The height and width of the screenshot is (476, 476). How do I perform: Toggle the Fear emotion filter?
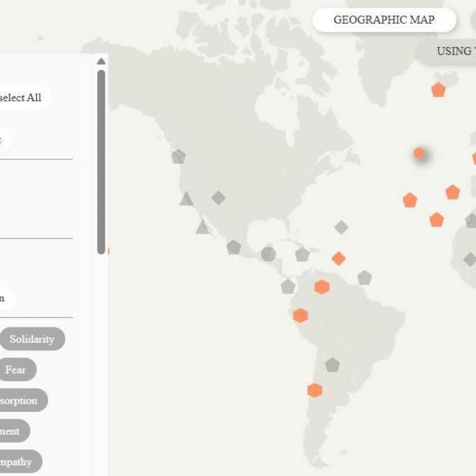[16, 369]
